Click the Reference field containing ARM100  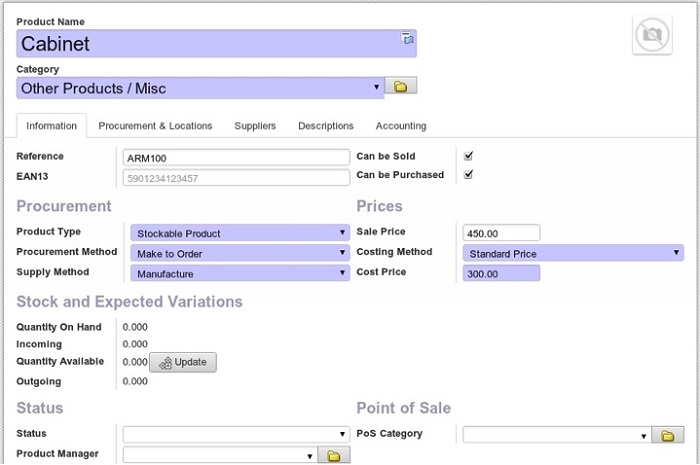235,157
